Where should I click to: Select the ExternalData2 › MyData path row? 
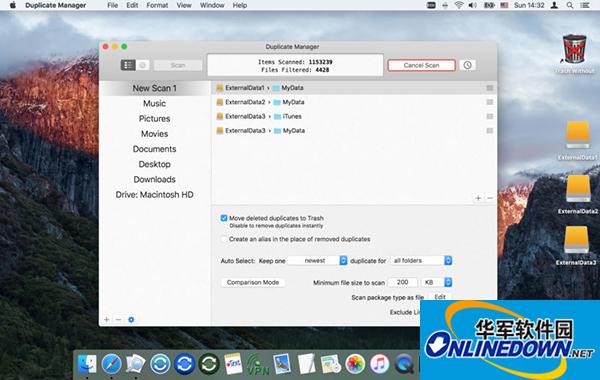click(354, 102)
